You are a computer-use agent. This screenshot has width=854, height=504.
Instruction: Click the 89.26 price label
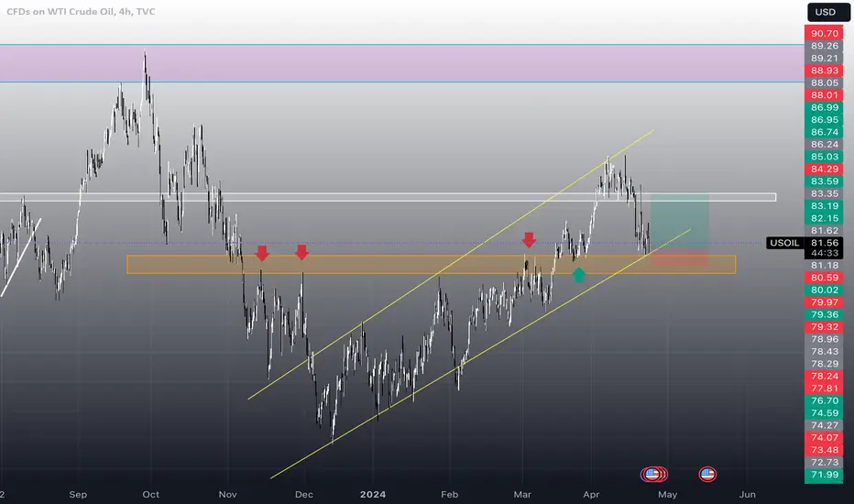point(825,47)
